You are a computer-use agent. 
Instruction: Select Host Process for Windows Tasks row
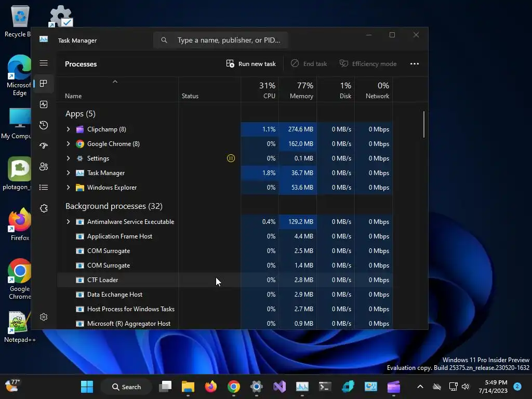tap(224, 309)
